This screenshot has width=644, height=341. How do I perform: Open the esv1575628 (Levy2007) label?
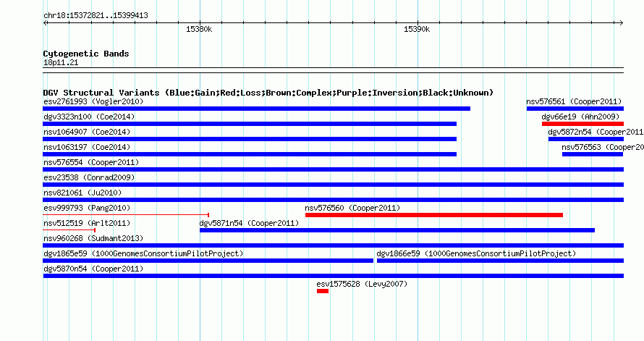point(362,284)
